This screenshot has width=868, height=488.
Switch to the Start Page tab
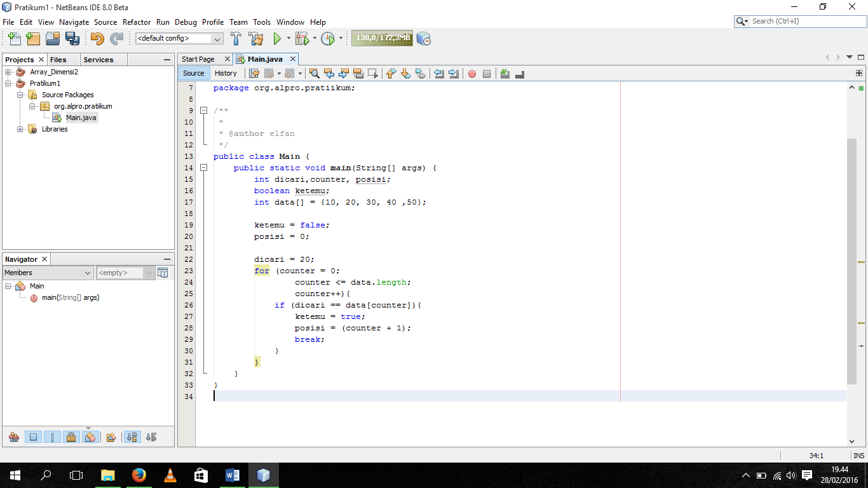coord(198,58)
